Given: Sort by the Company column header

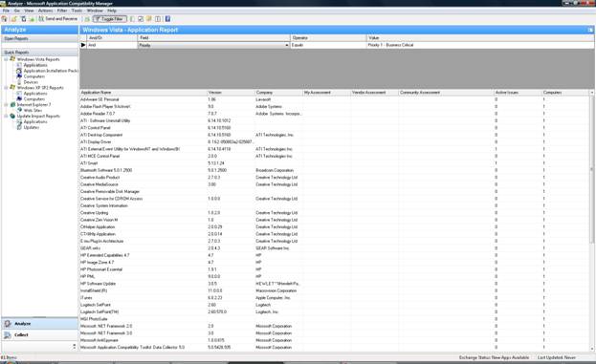Looking at the screenshot, I should coord(278,93).
